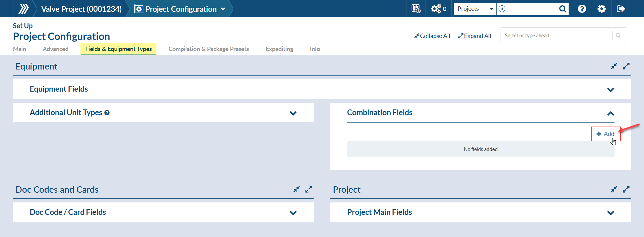Switch to the Advanced tab

click(x=56, y=49)
